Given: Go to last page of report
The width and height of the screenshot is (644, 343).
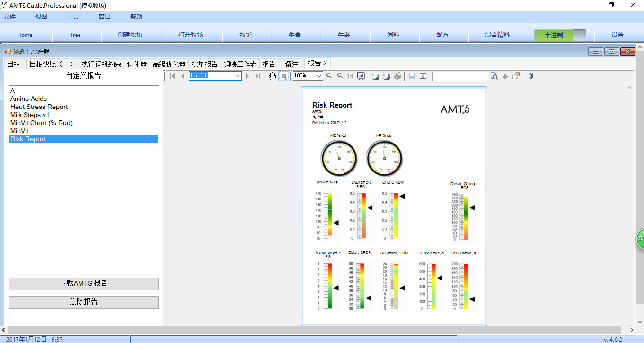Looking at the screenshot, I should click(x=257, y=76).
